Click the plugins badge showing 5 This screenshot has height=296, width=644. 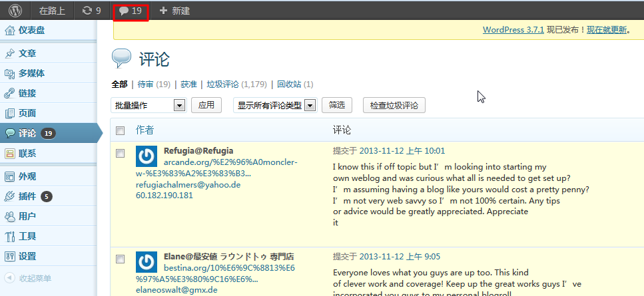pos(47,197)
